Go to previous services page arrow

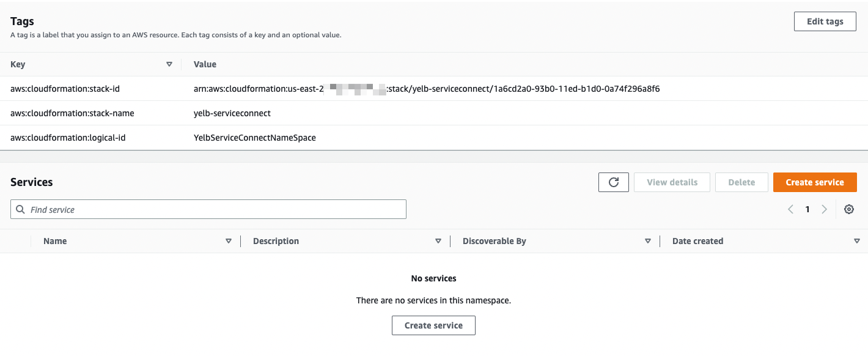(x=790, y=209)
